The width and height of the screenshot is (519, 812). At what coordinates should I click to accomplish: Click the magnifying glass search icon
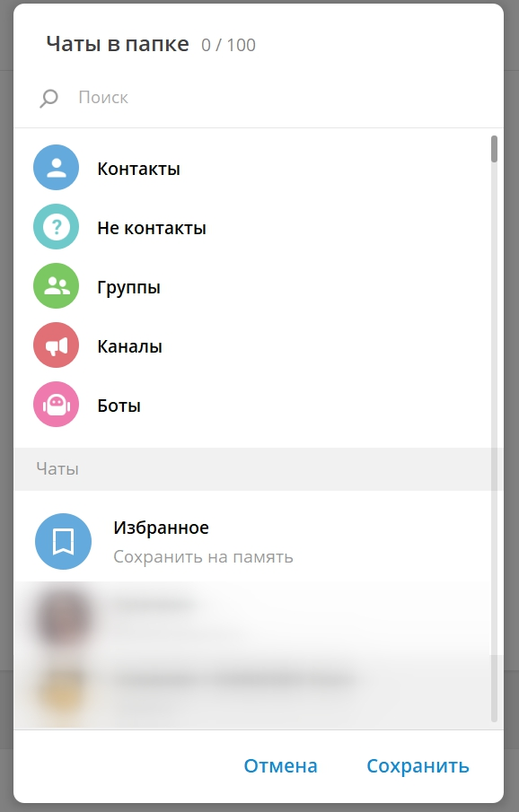tap(48, 98)
